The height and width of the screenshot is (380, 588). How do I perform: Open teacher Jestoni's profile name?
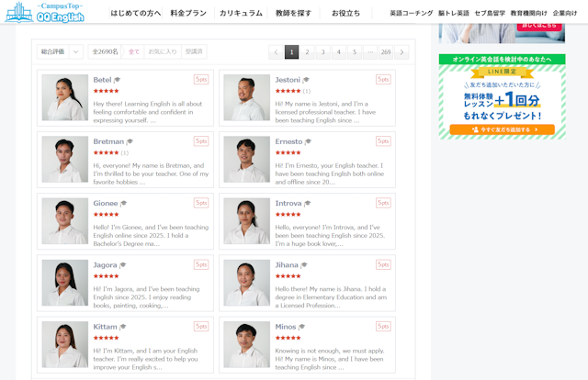288,80
